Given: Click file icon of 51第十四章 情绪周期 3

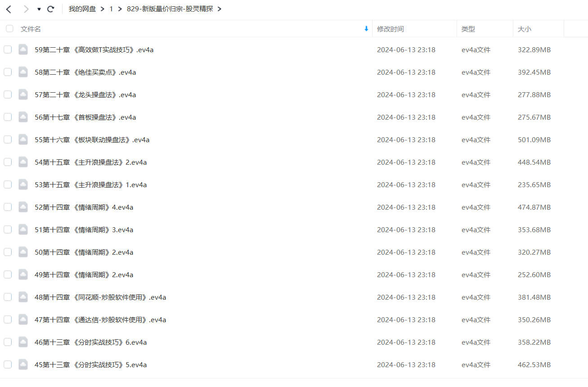Looking at the screenshot, I should [x=23, y=229].
